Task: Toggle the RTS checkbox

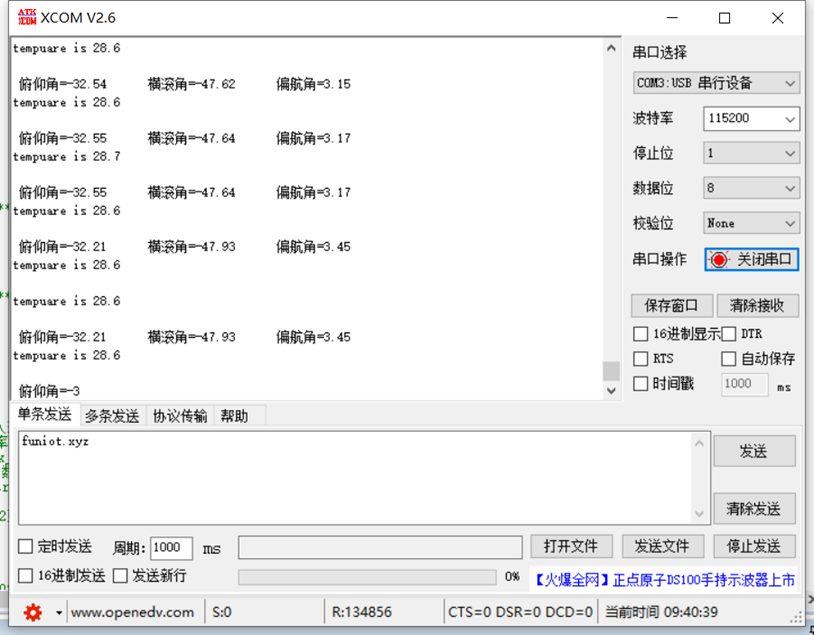Action: click(x=641, y=359)
